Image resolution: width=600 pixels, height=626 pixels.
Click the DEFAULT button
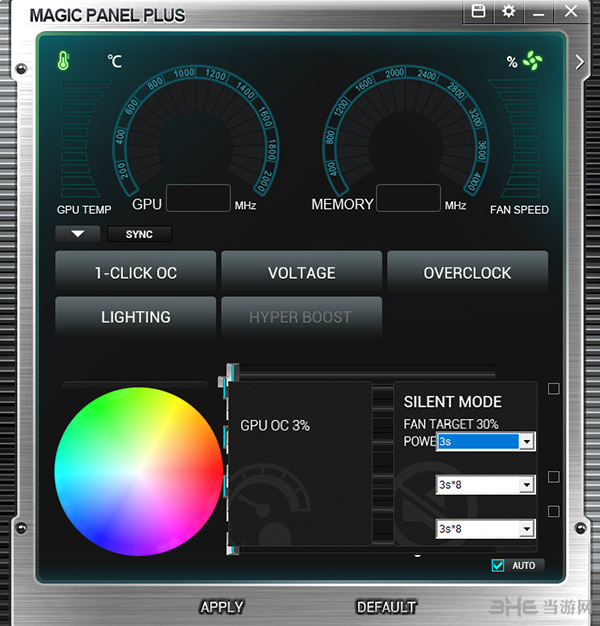(x=386, y=607)
